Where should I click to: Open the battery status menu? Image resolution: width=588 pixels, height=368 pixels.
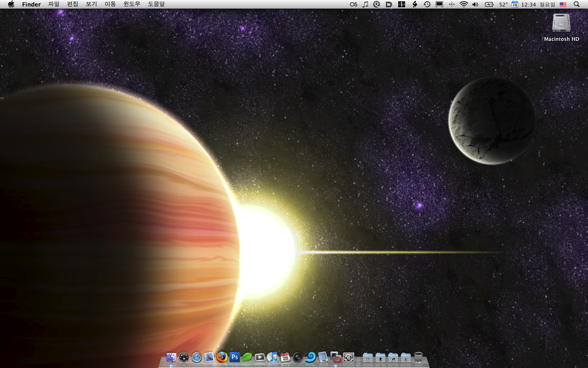(489, 4)
